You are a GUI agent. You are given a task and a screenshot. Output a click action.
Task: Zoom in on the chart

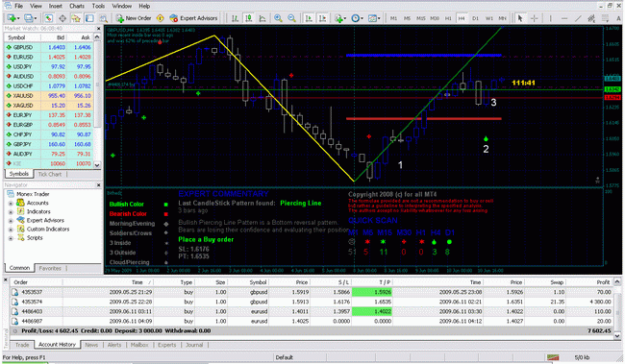278,18
